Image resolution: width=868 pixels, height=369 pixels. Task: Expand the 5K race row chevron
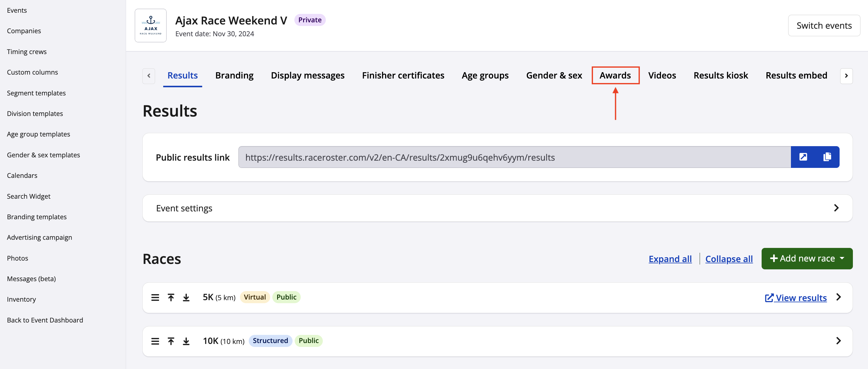tap(839, 297)
